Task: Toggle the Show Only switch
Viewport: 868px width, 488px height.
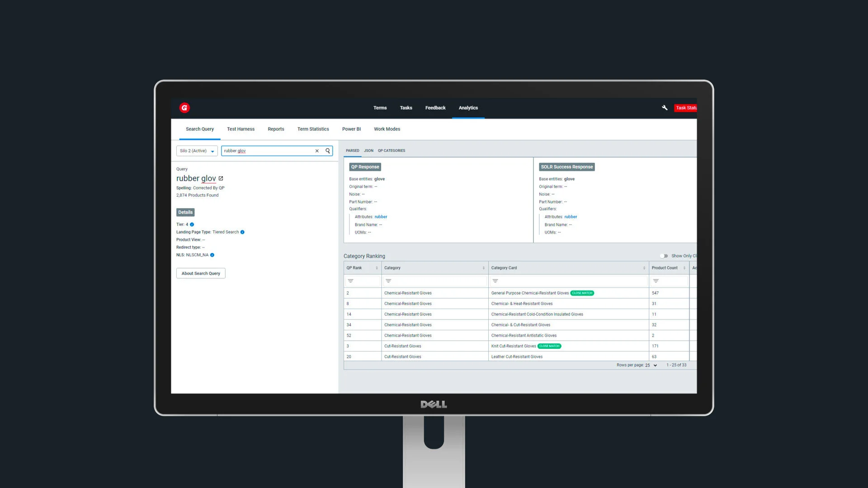Action: point(664,256)
